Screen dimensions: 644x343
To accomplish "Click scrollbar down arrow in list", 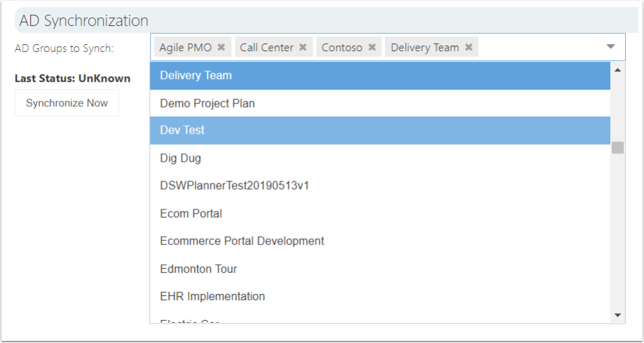I will coord(617,315).
